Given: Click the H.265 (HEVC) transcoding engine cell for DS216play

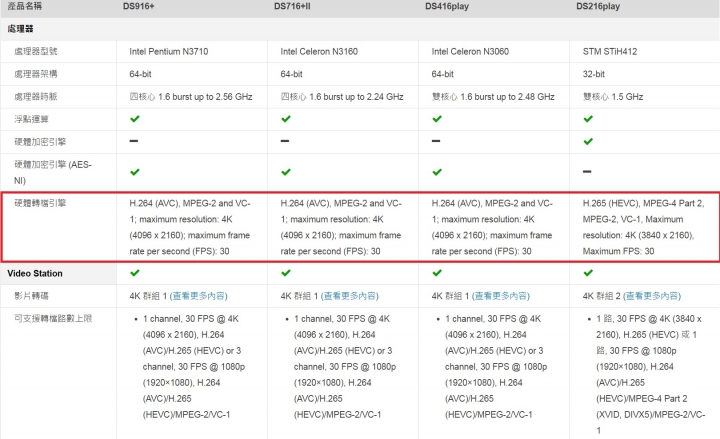Looking at the screenshot, I should [x=643, y=227].
